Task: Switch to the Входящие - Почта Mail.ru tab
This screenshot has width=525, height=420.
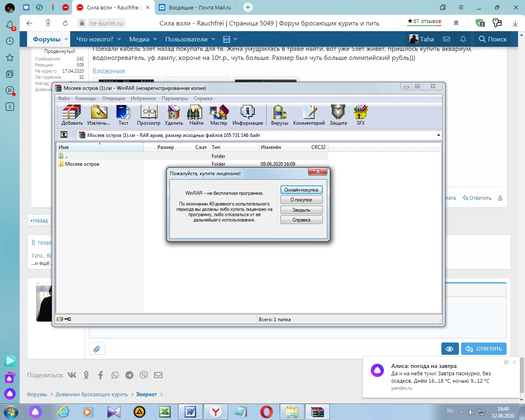Action: pyautogui.click(x=195, y=7)
